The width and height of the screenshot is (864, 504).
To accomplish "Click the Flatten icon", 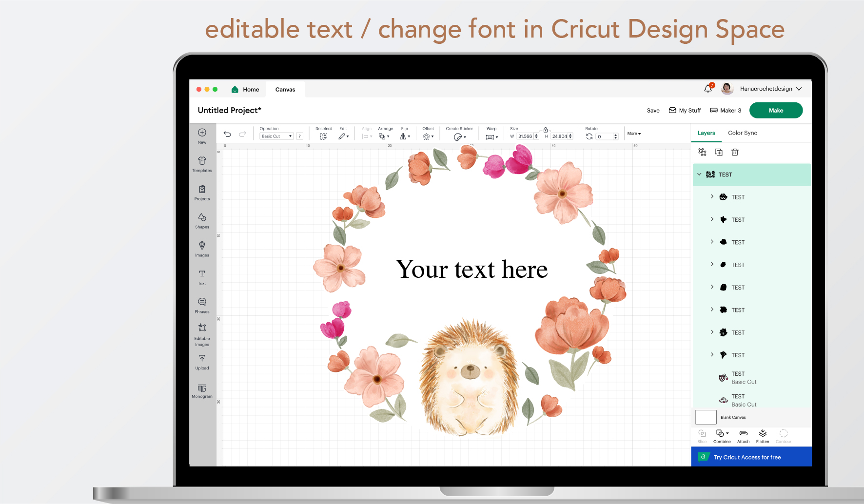I will click(x=763, y=435).
